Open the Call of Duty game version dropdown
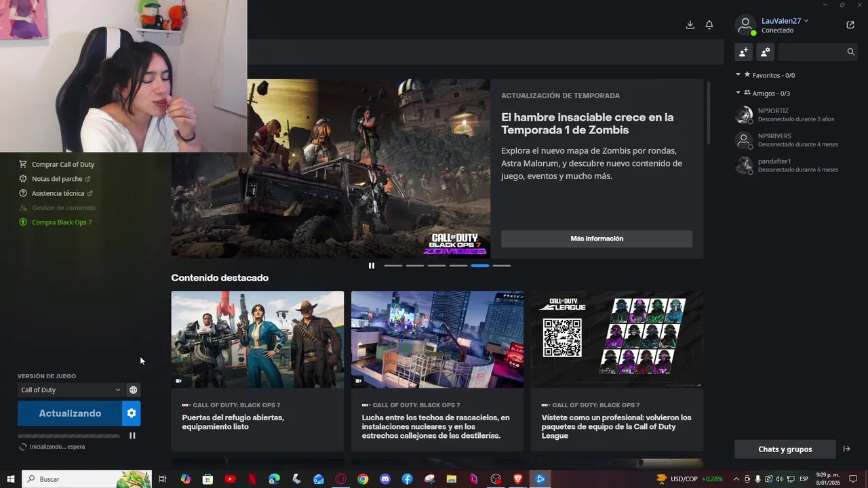 tap(71, 390)
